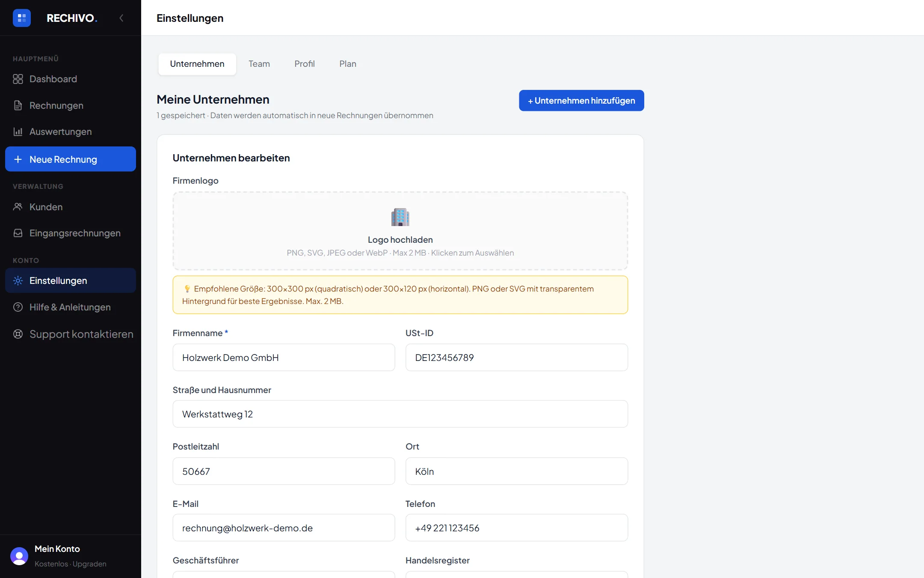924x578 pixels.
Task: Open Kunden in Verwaltung section
Action: 46,207
